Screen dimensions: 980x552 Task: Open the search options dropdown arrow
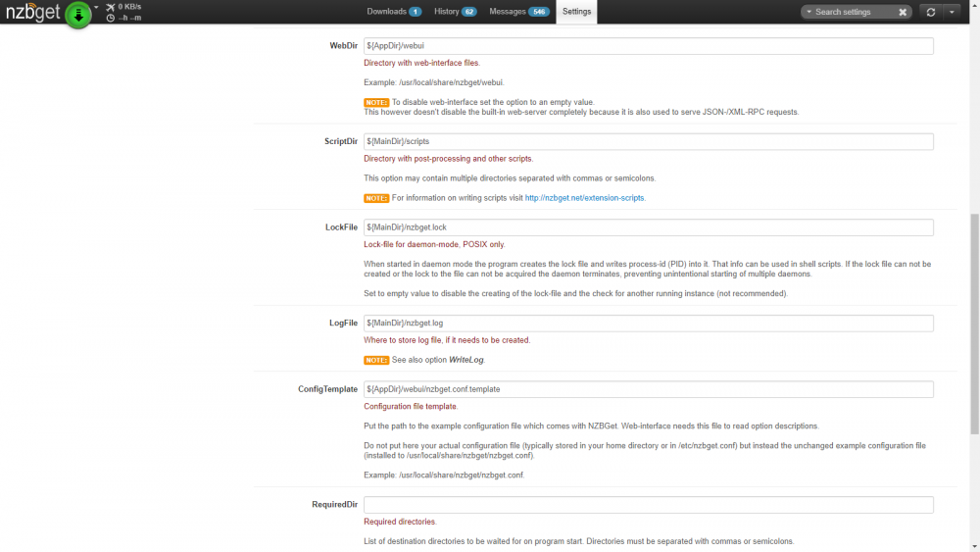(x=808, y=12)
